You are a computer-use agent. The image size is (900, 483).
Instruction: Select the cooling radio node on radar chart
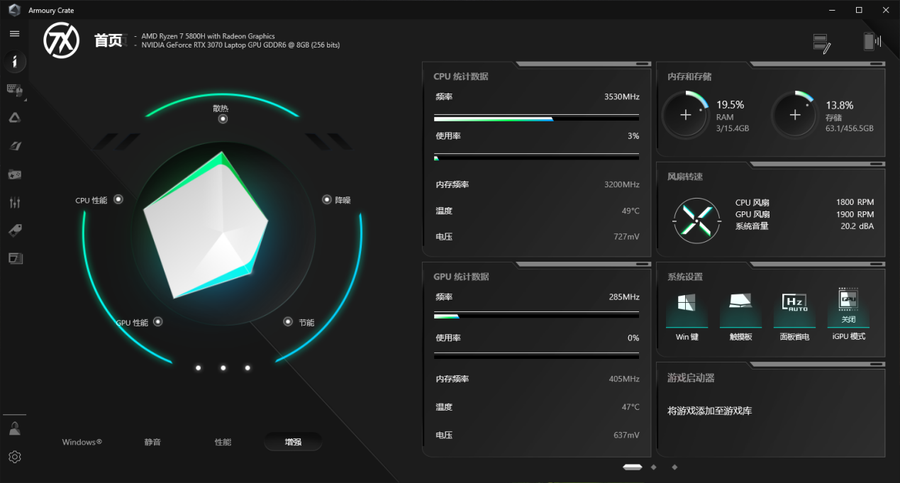click(223, 119)
